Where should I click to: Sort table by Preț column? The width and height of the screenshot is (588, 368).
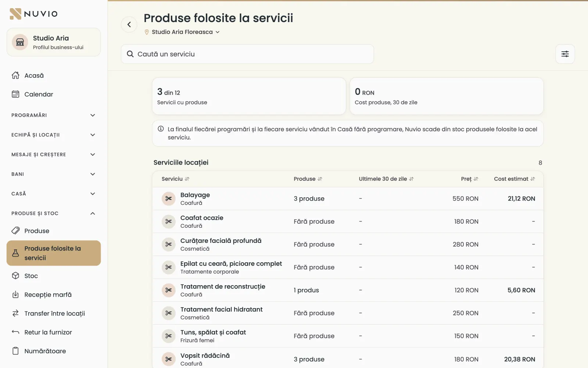click(x=470, y=179)
